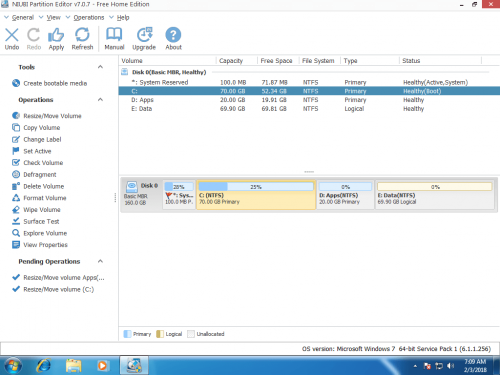
Task: Click Surface Test icon
Action: coord(16,221)
